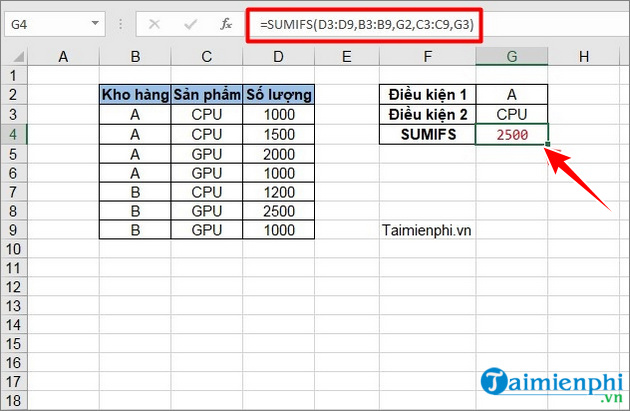Image resolution: width=630 pixels, height=411 pixels.
Task: Click cell B6 containing A
Action: pyautogui.click(x=135, y=173)
